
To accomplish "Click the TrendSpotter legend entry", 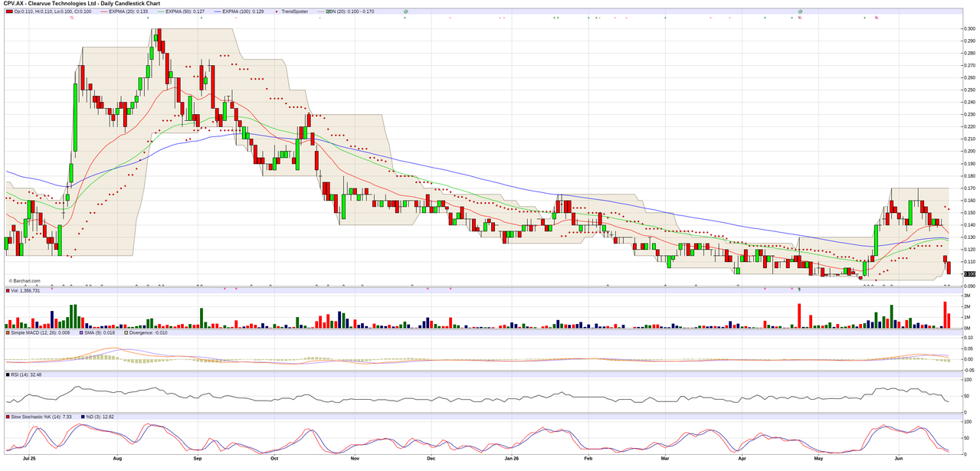I will coord(292,11).
